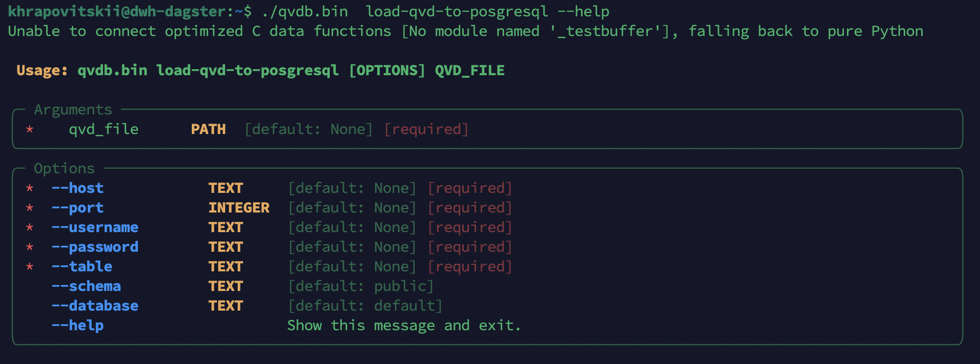
Task: Click the INTEGER type label for --port
Action: [x=239, y=208]
